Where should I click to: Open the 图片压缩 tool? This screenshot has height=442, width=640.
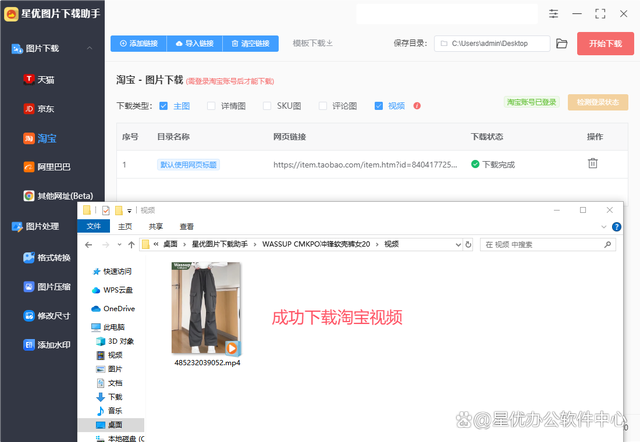pos(53,286)
